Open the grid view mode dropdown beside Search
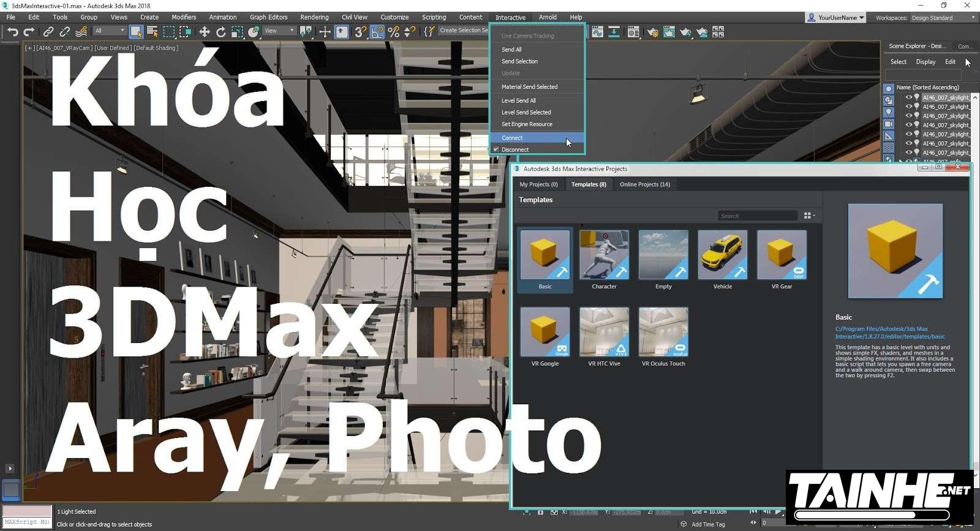 (809, 216)
